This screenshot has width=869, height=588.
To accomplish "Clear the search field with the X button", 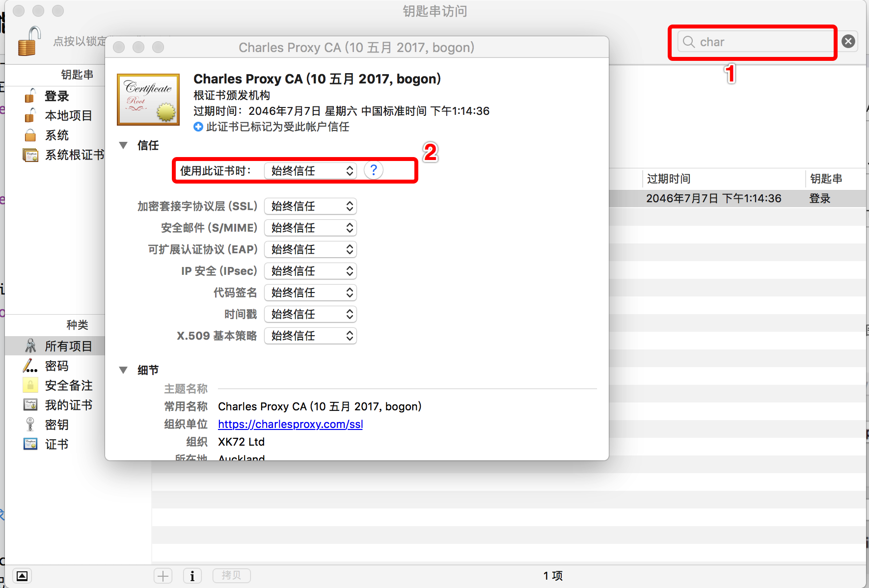I will click(x=848, y=41).
